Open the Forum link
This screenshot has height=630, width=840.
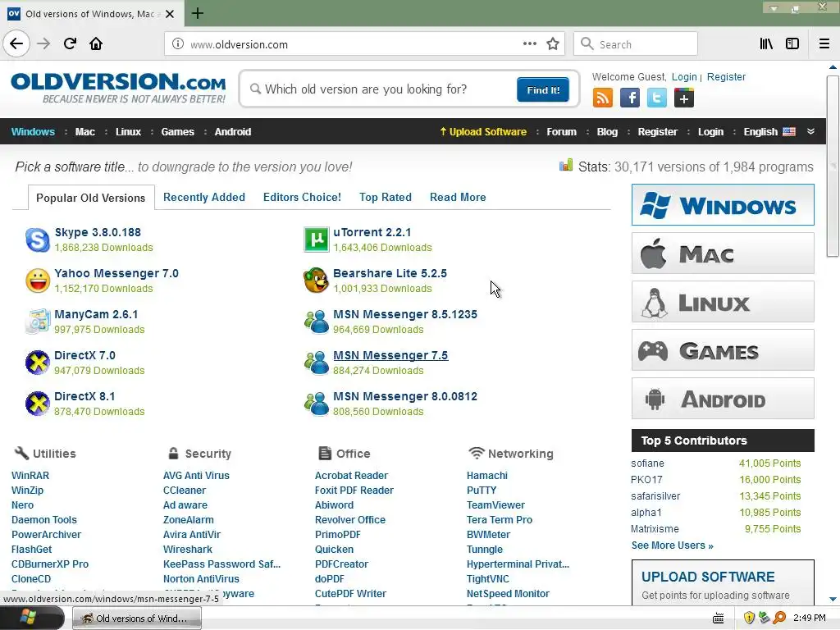click(x=561, y=132)
